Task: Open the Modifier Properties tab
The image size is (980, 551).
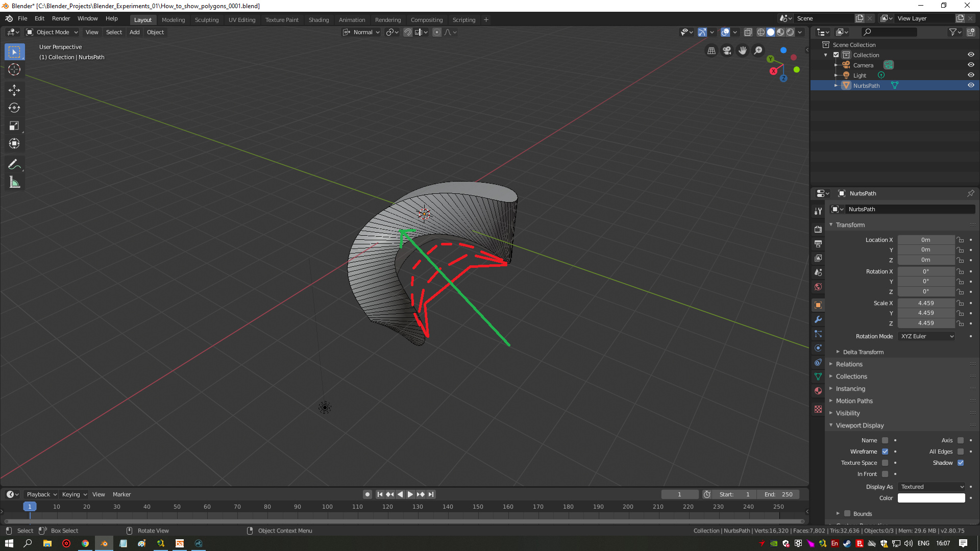Action: 818,319
